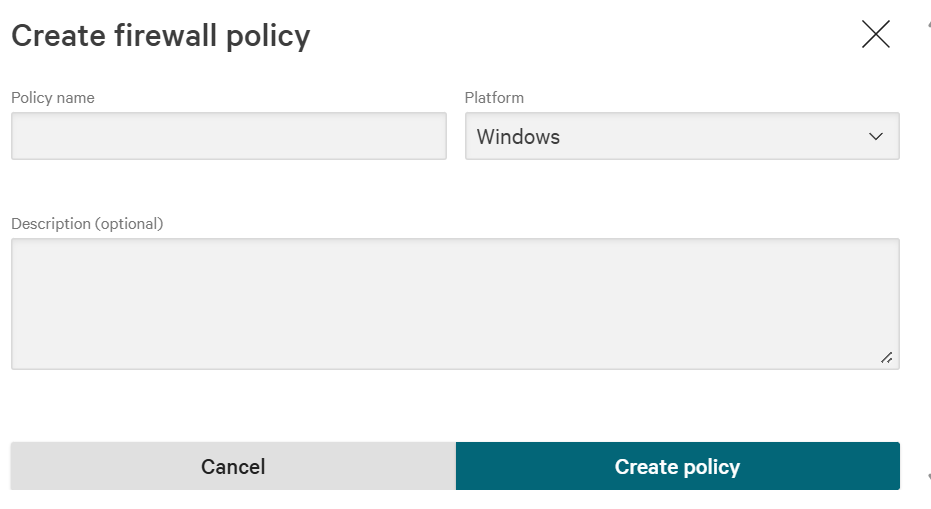
Task: Click the "Create firewall policy" dialog title
Action: [160, 36]
